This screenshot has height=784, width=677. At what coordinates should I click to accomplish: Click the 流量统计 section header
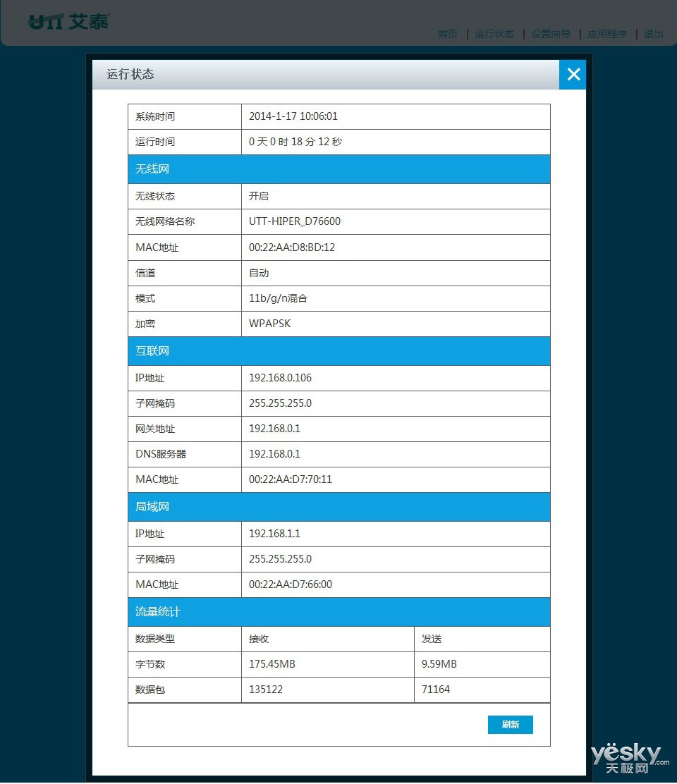(339, 612)
